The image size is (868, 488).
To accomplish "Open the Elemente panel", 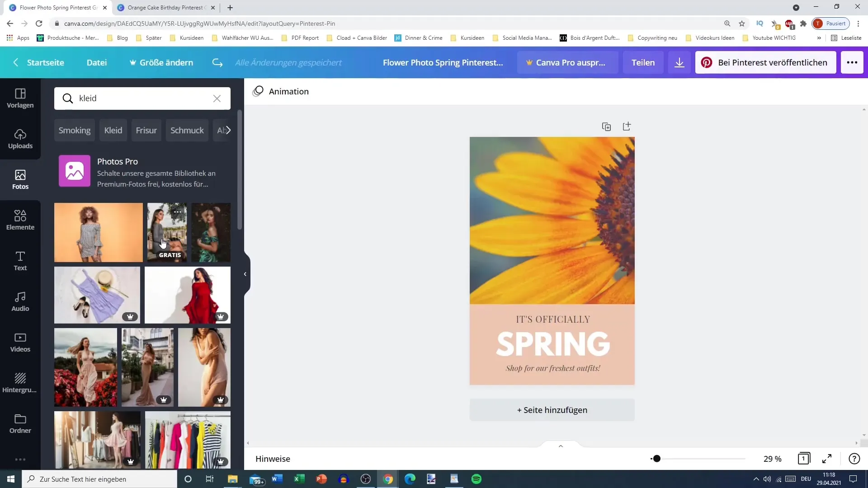I will coord(20,221).
